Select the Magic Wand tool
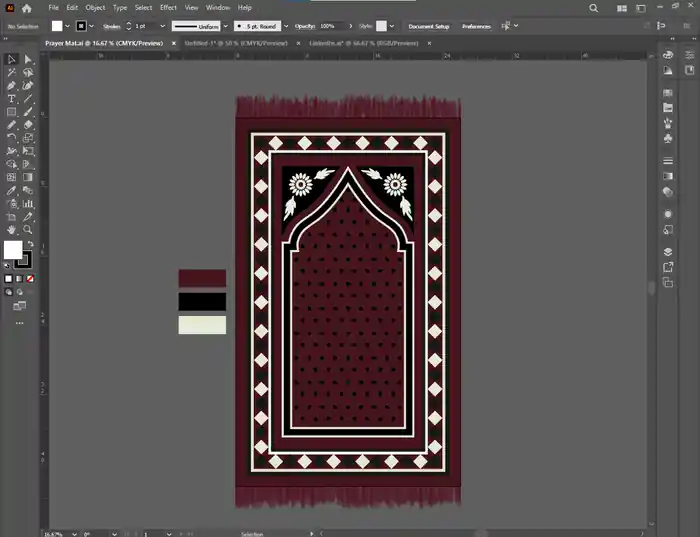Image resolution: width=700 pixels, height=537 pixels. tap(12, 72)
